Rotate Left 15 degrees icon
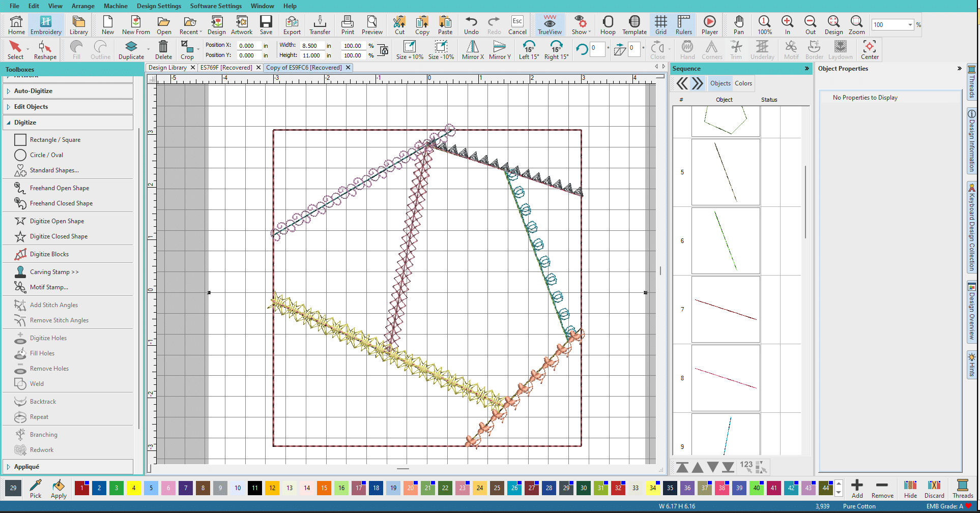980x513 pixels. pyautogui.click(x=529, y=50)
